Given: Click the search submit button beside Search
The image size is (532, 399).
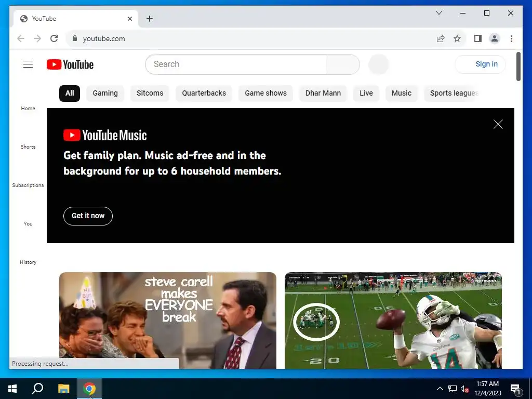Looking at the screenshot, I should click(343, 64).
